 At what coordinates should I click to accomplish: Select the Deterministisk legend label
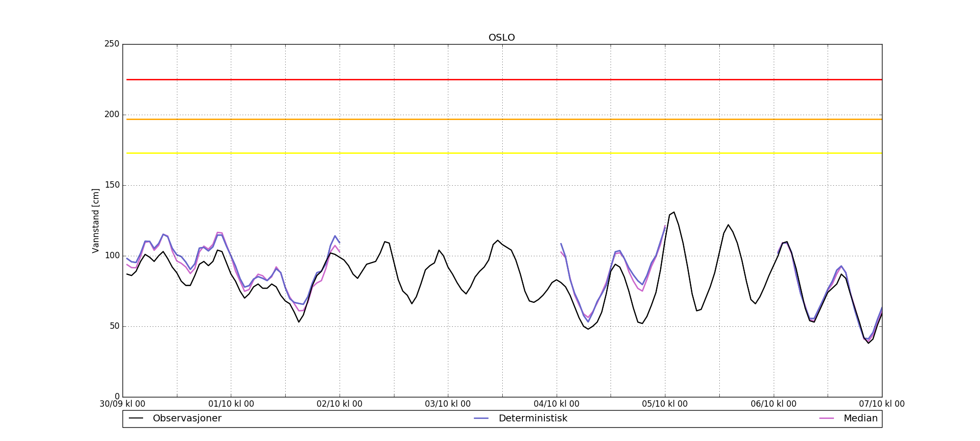pyautogui.click(x=533, y=418)
